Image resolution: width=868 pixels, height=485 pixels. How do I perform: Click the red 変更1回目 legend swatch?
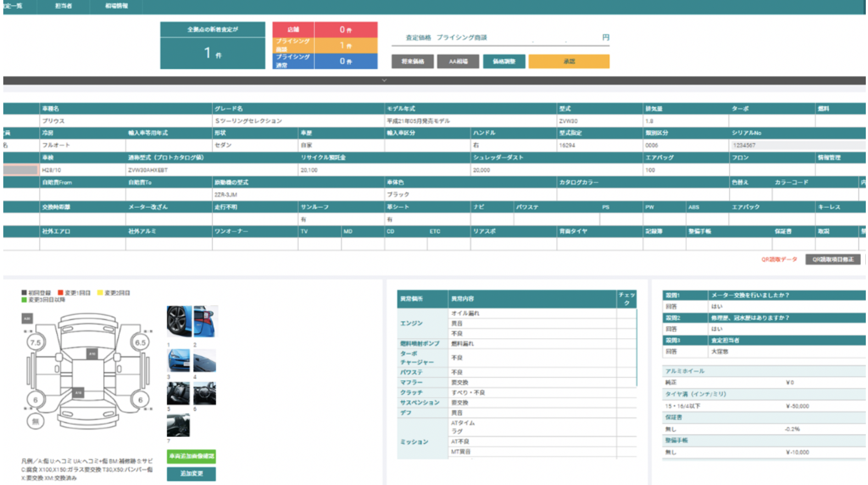(60, 293)
